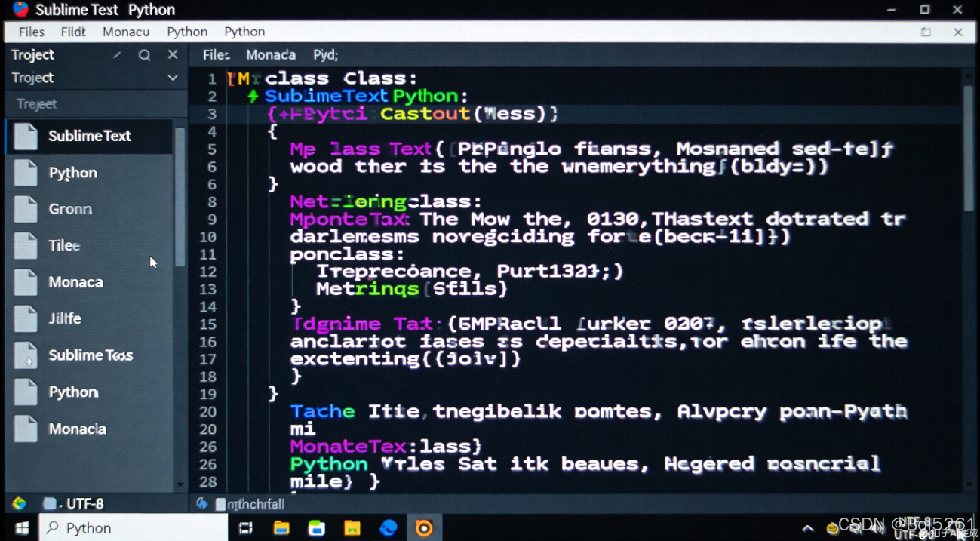Screen dimensions: 980x541
Task: Click the sidebar scroll down arrow
Action: [x=180, y=484]
